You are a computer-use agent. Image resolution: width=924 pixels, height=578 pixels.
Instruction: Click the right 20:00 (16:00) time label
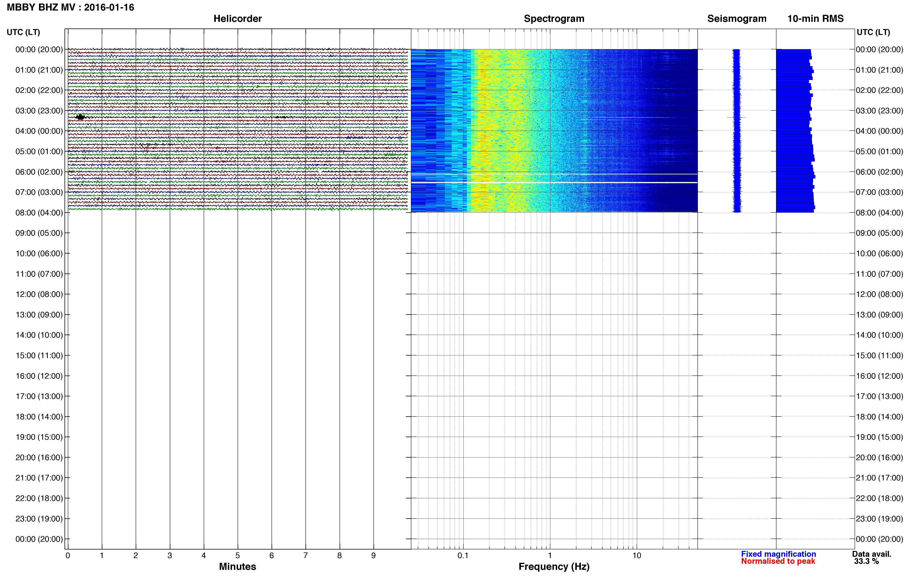pos(879,457)
